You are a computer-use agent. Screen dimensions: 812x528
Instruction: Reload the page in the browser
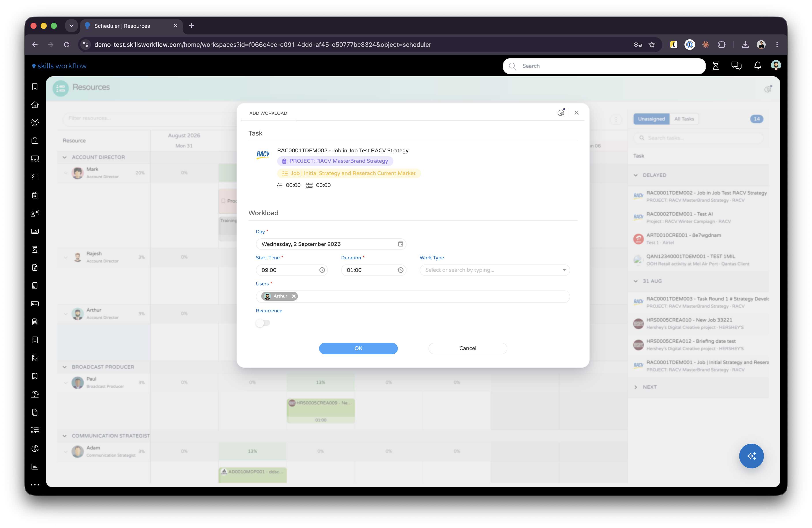coord(67,45)
